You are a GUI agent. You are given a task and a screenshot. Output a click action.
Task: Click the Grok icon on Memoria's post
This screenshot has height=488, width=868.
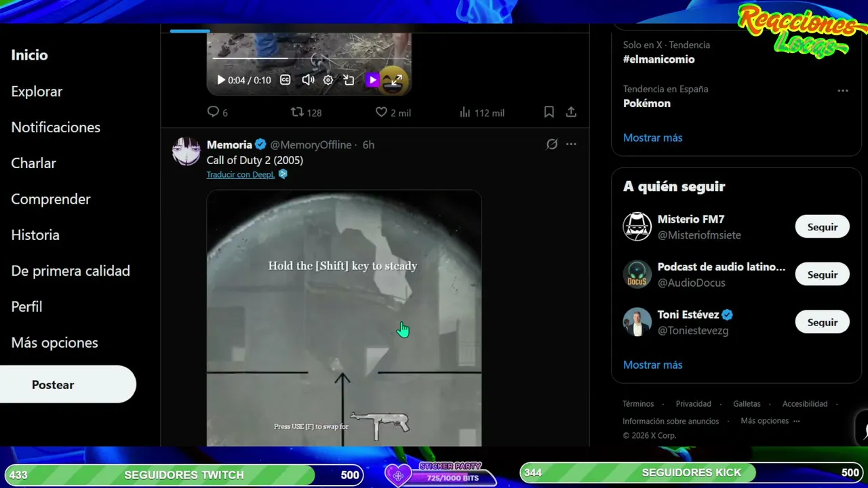(552, 144)
